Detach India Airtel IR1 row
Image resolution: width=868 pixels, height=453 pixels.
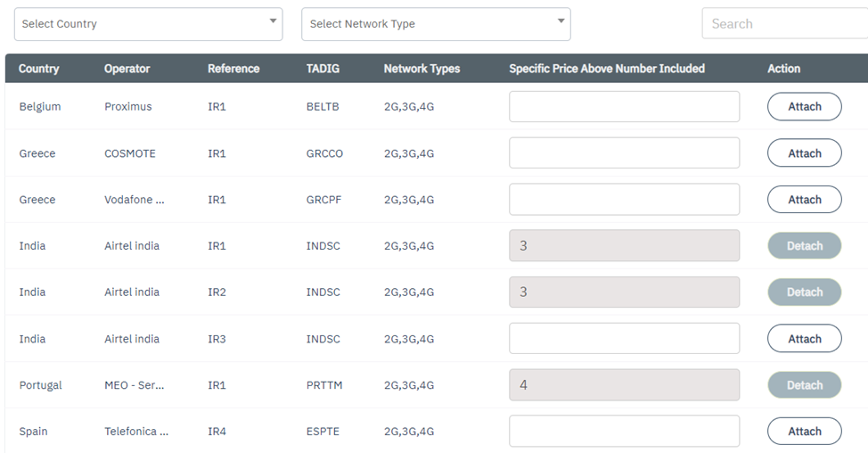(x=804, y=246)
